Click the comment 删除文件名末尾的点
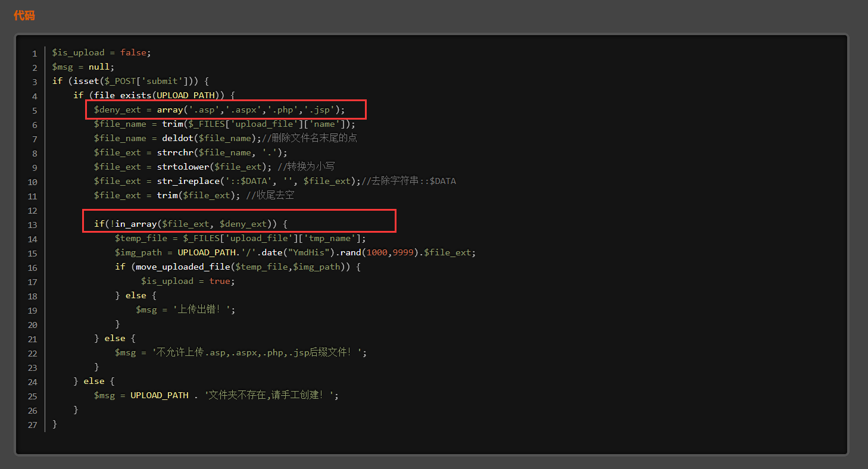This screenshot has width=868, height=469. [x=310, y=138]
